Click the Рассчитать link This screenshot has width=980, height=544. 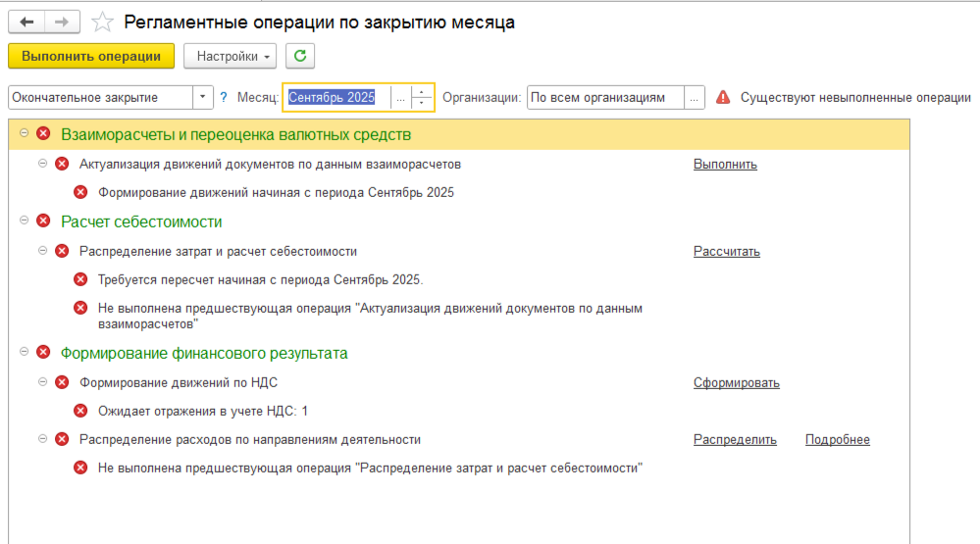coord(726,252)
